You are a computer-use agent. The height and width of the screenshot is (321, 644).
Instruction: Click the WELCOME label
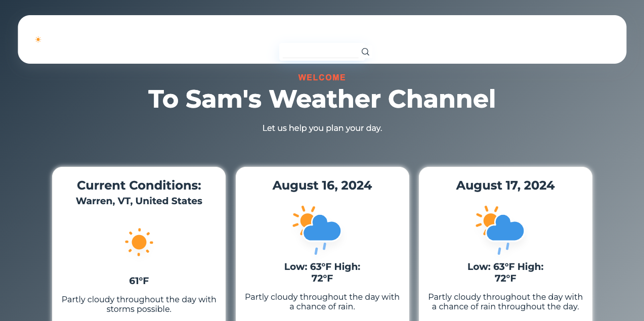tap(322, 77)
